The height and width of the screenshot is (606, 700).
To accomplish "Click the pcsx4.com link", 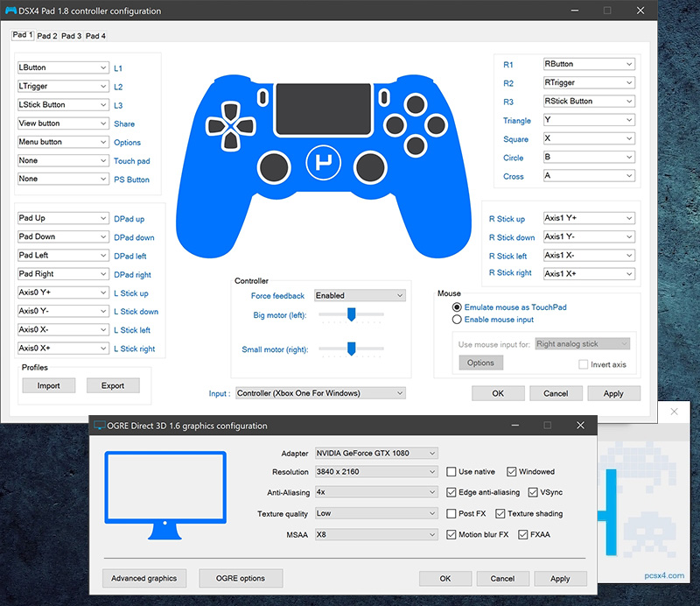I will pos(662,576).
